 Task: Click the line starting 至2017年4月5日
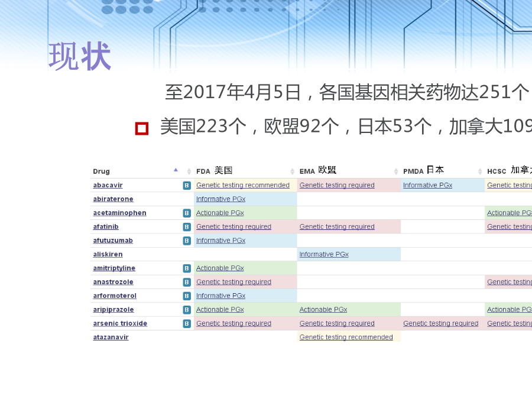coord(348,92)
